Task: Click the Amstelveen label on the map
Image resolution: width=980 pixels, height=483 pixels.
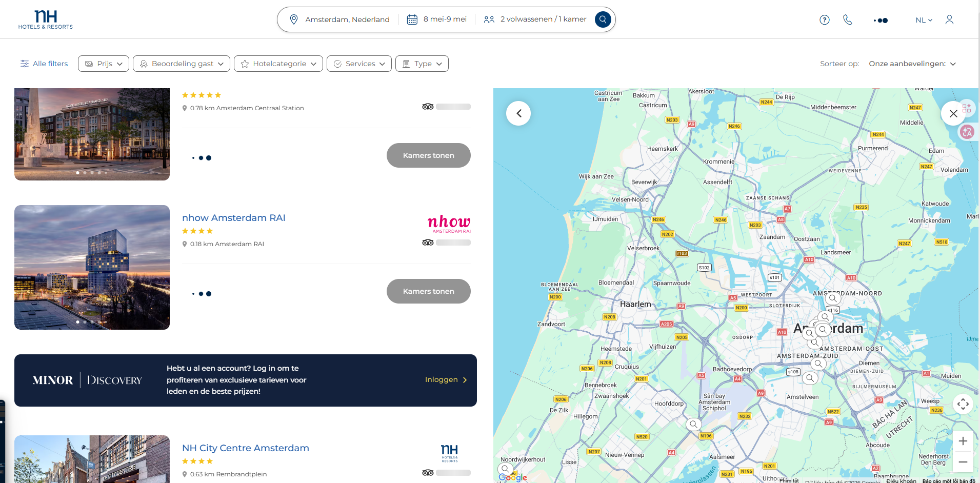Action: point(803,397)
